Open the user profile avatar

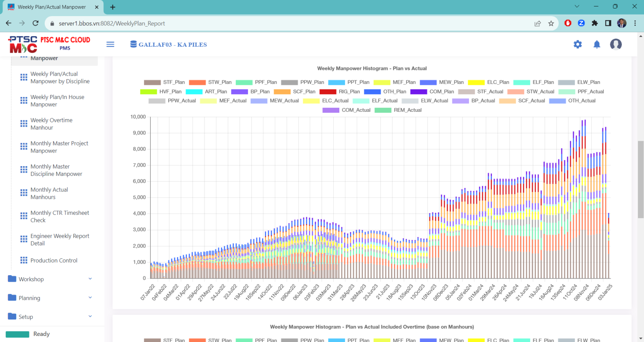tap(615, 44)
